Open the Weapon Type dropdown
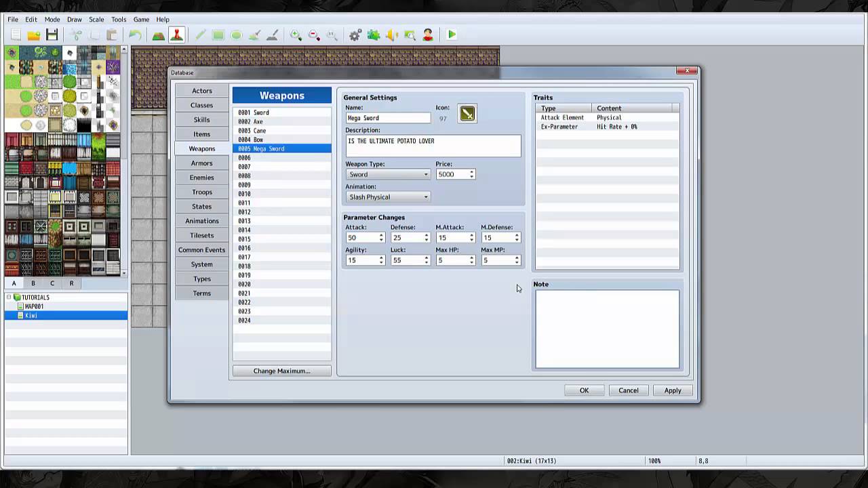 [388, 174]
